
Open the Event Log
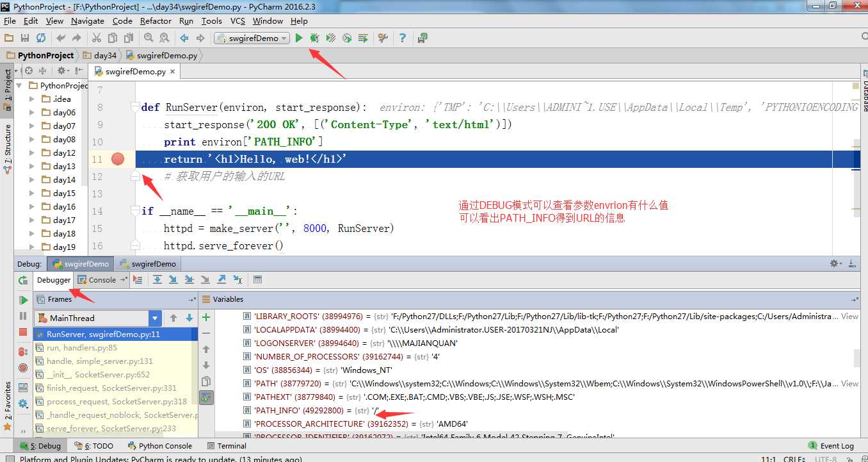tap(831, 446)
